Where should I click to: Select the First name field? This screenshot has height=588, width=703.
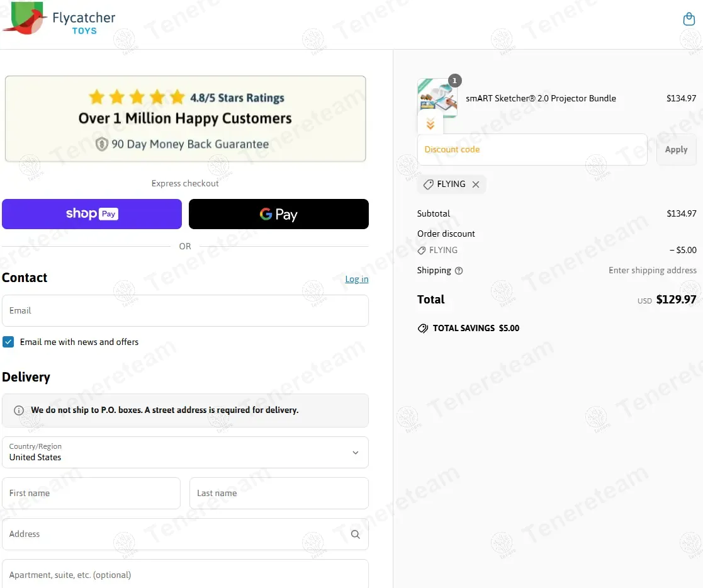point(91,494)
